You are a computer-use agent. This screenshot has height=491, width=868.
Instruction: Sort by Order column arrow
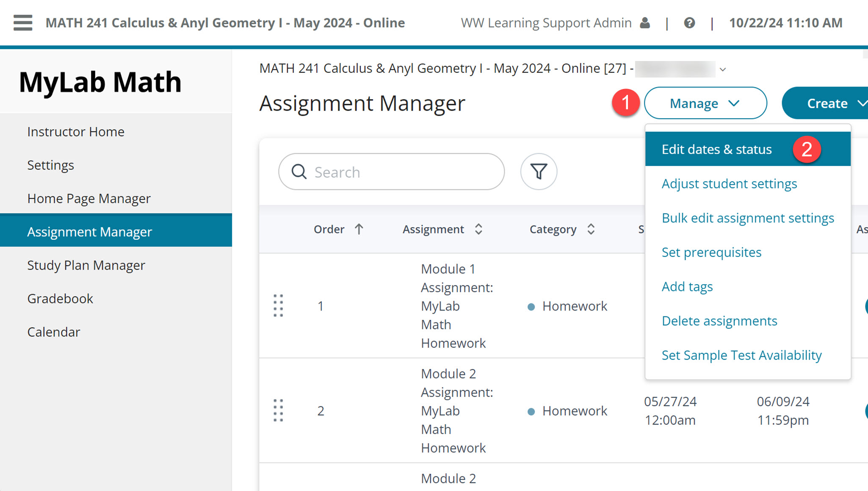[x=359, y=229]
